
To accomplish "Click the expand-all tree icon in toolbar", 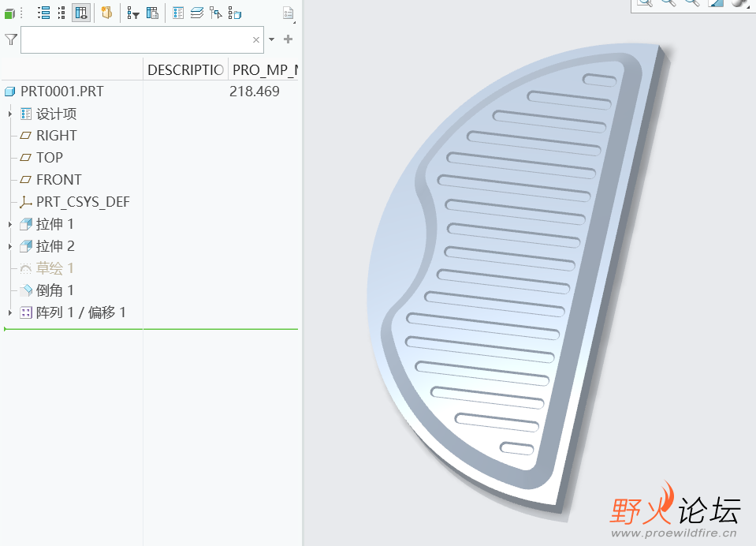I will tap(43, 13).
